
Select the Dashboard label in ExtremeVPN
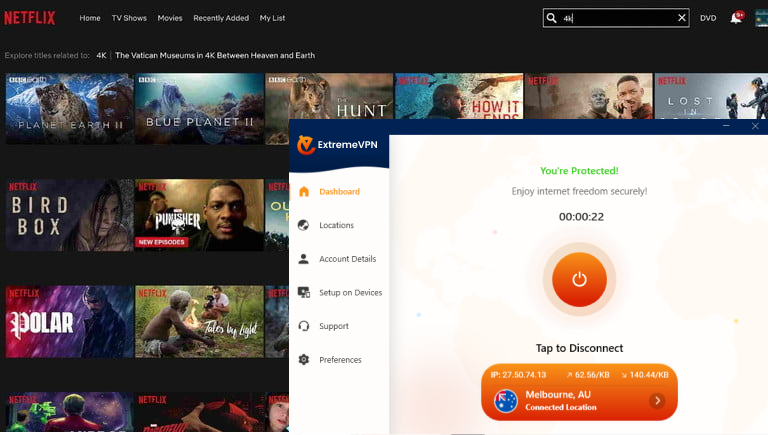(339, 192)
